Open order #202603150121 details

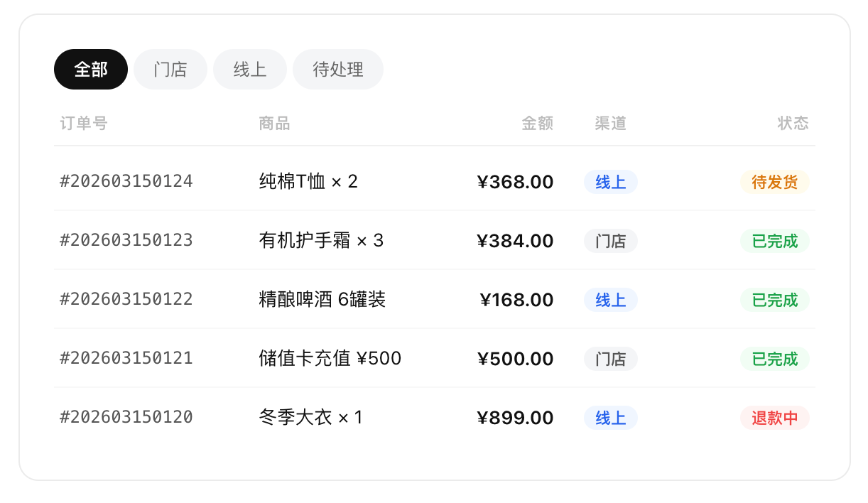click(x=126, y=359)
